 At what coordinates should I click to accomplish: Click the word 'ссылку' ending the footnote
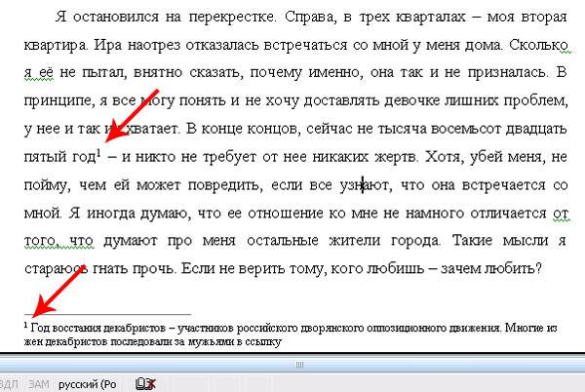click(x=263, y=341)
